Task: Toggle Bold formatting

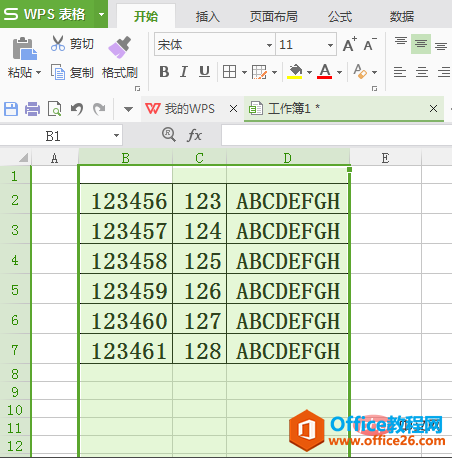Action: [x=164, y=72]
